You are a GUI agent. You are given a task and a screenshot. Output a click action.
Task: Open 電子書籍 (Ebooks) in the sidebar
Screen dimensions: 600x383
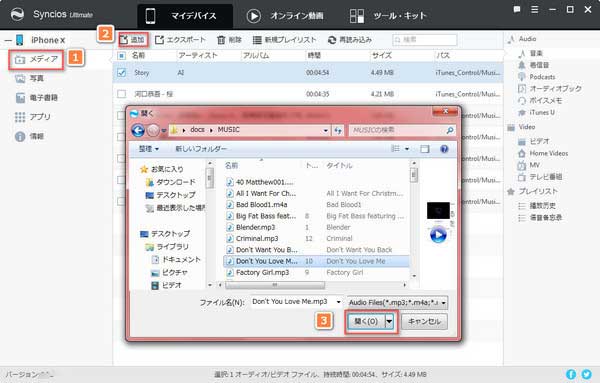[x=37, y=98]
